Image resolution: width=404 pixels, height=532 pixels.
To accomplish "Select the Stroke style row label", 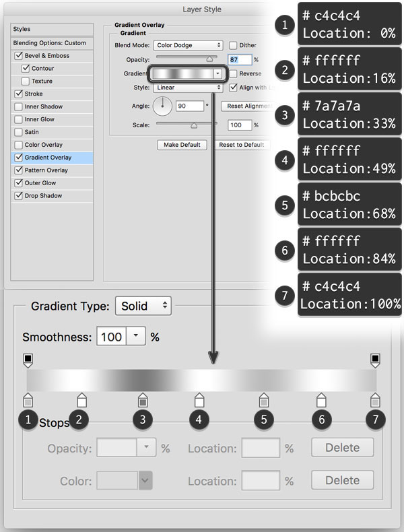I will click(34, 94).
